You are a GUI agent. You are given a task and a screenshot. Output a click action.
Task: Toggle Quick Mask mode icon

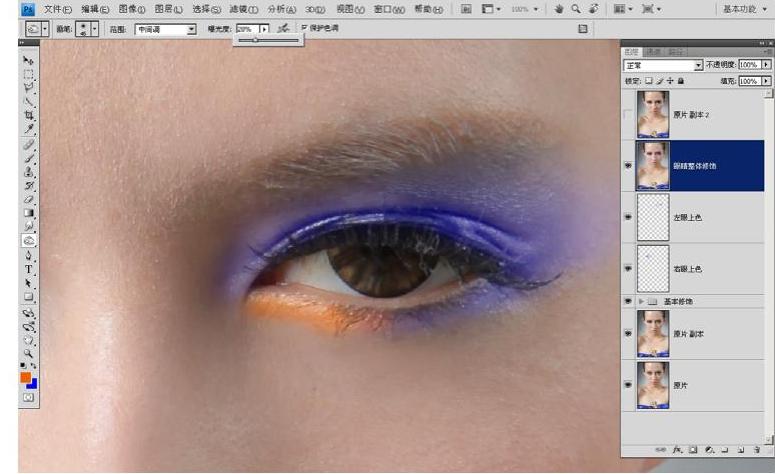(x=28, y=398)
